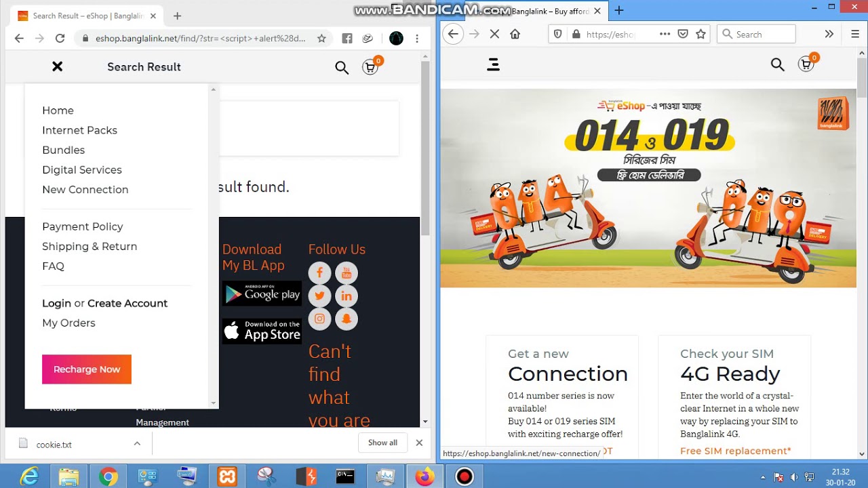Stop loading the Firefox page
The width and height of the screenshot is (868, 488).
pos(494,34)
